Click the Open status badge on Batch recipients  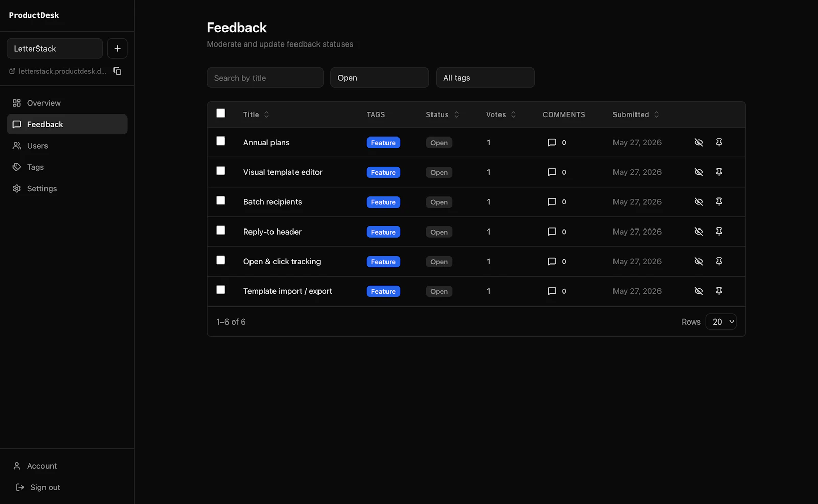pos(439,202)
